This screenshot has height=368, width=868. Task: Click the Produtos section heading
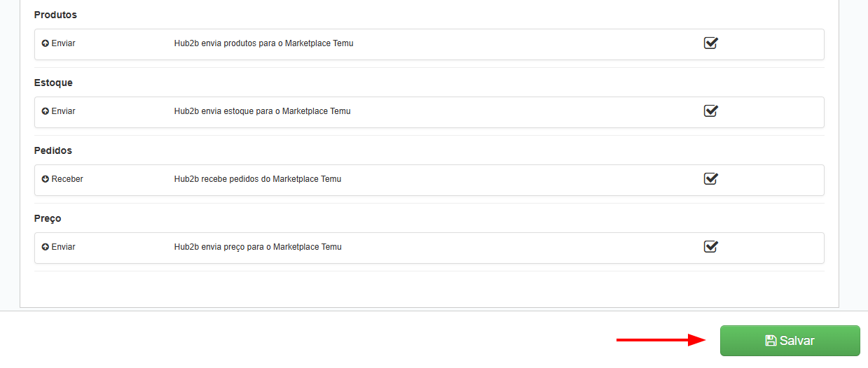coord(55,15)
